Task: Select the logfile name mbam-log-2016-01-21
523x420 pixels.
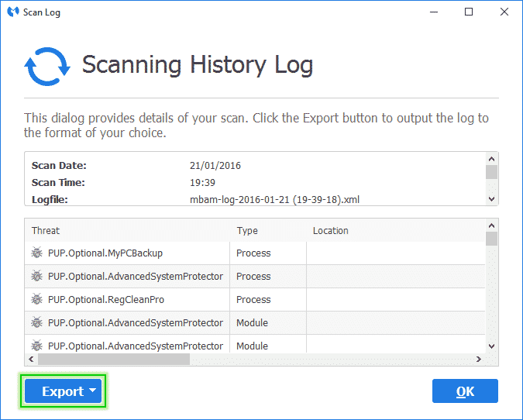Action: (274, 200)
